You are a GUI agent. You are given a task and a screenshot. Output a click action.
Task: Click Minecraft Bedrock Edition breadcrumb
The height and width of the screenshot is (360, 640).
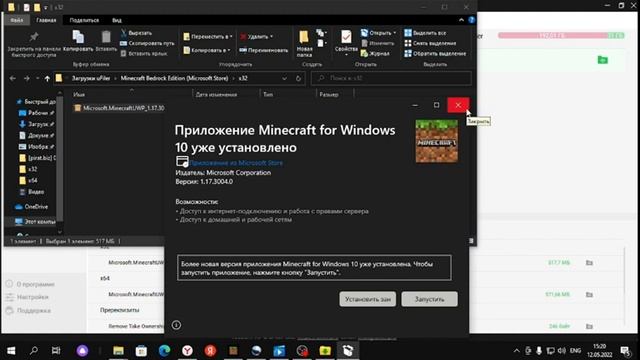(x=174, y=78)
